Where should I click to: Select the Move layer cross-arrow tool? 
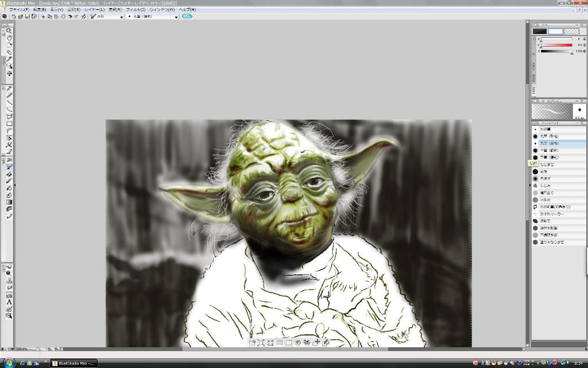coord(9,74)
